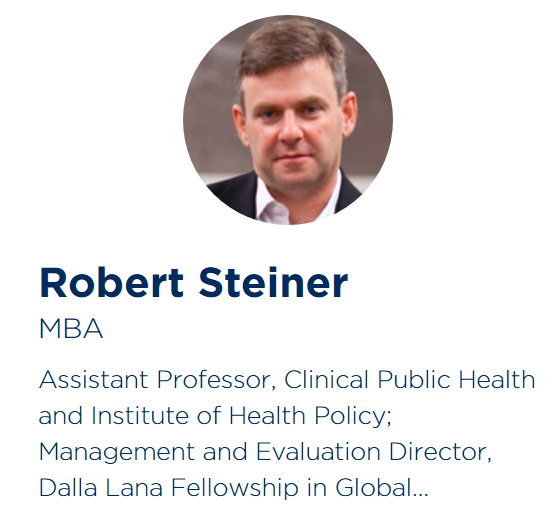Open Robert Steiner's circular profile photo
The image size is (554, 522).
pyautogui.click(x=288, y=120)
